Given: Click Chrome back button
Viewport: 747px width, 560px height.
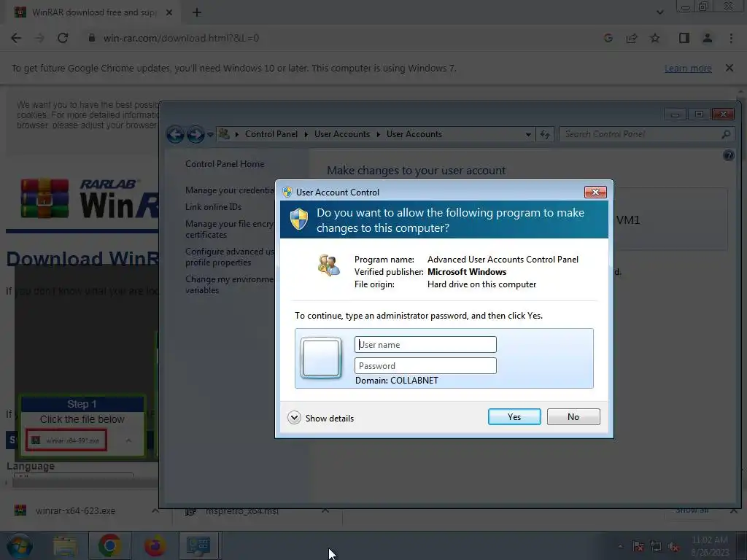Looking at the screenshot, I should pos(16,38).
